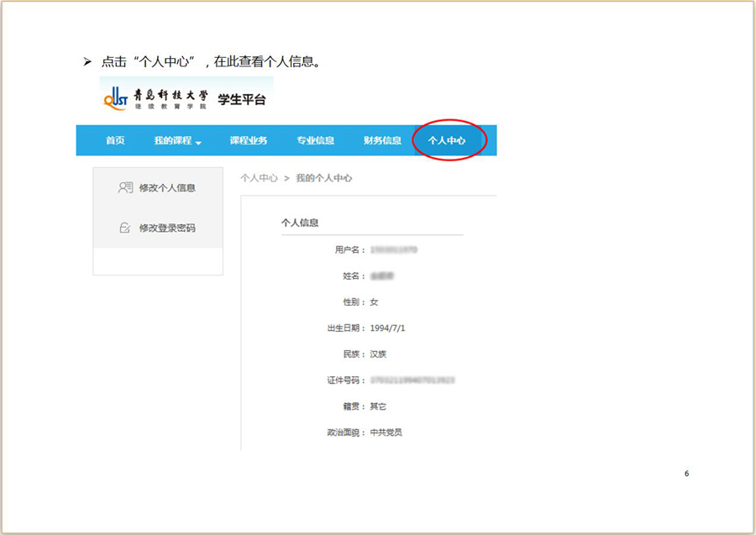Open the 修改个人信息 sidebar link
Viewport: 756px width, 535px height.
pos(167,187)
